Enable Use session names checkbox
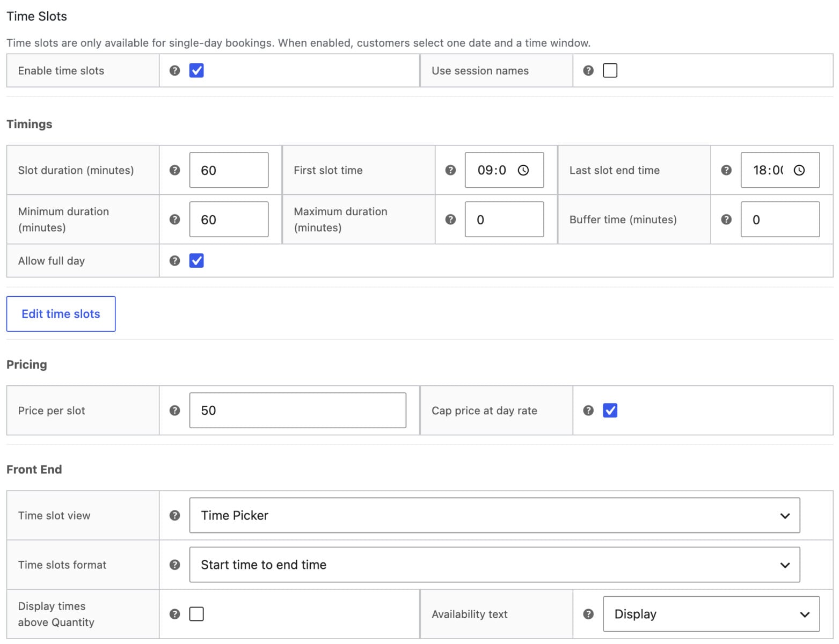Viewport: 839px width, 644px height. click(x=610, y=70)
